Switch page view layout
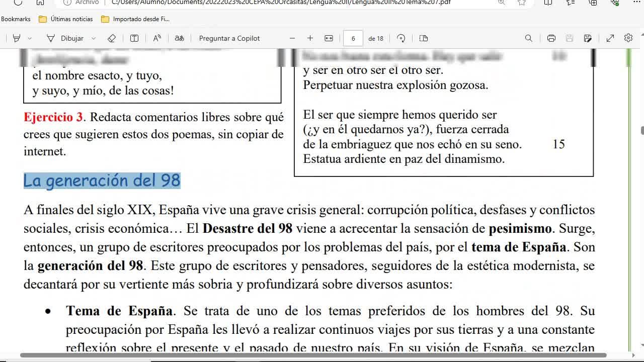Image resolution: width=644 pixels, height=362 pixels. (x=424, y=38)
